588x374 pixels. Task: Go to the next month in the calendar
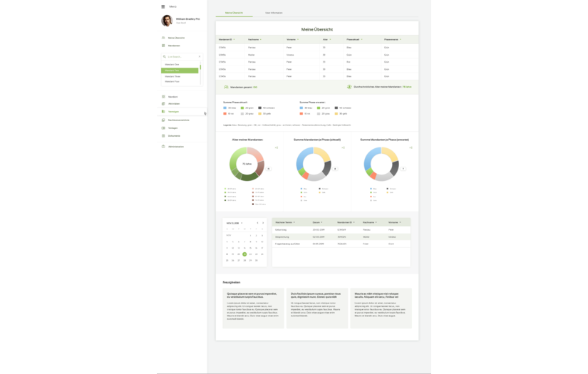(x=263, y=223)
